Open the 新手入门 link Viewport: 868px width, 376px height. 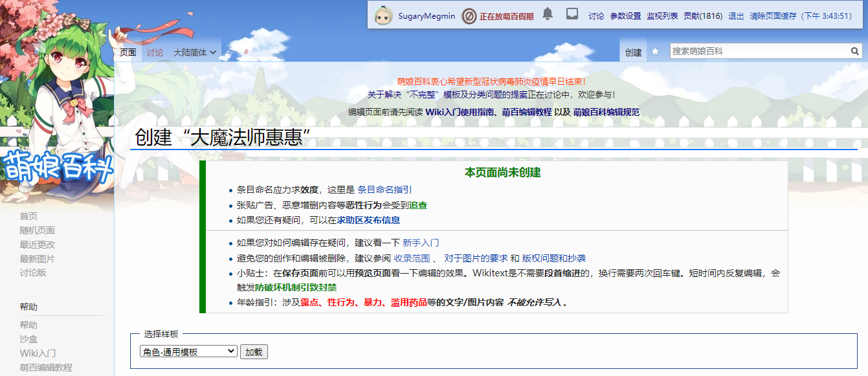[421, 243]
